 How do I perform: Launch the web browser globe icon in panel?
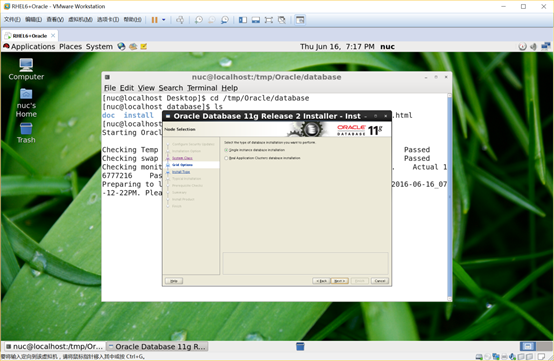coord(122,46)
